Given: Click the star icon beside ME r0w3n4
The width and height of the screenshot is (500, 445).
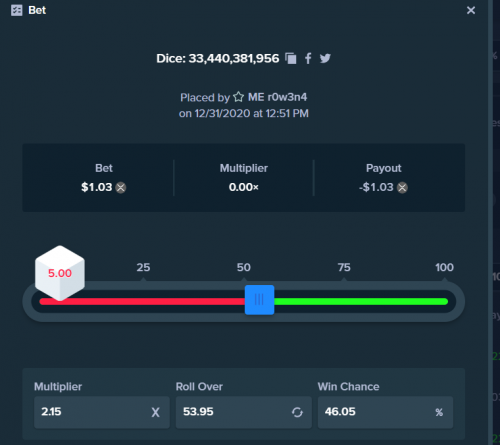Looking at the screenshot, I should point(238,97).
